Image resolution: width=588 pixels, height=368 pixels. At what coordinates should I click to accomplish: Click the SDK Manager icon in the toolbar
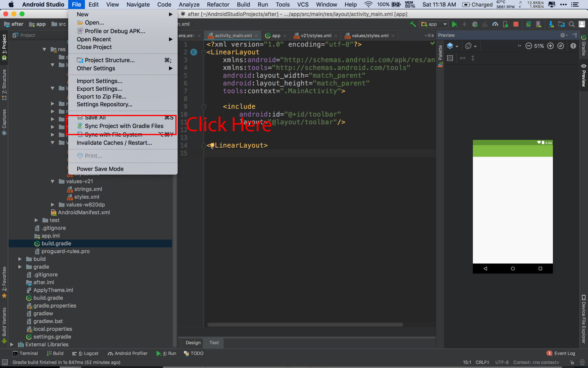click(x=551, y=24)
